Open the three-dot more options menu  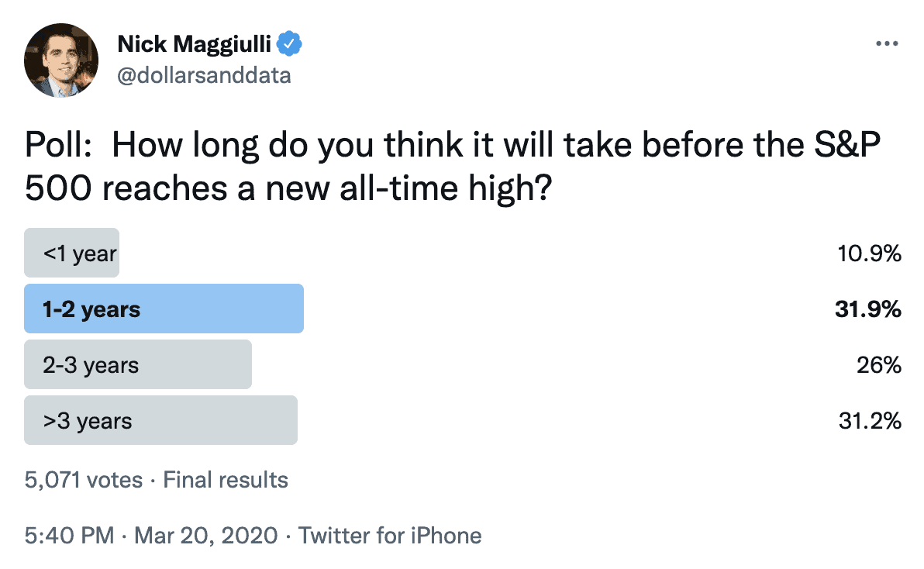(886, 43)
